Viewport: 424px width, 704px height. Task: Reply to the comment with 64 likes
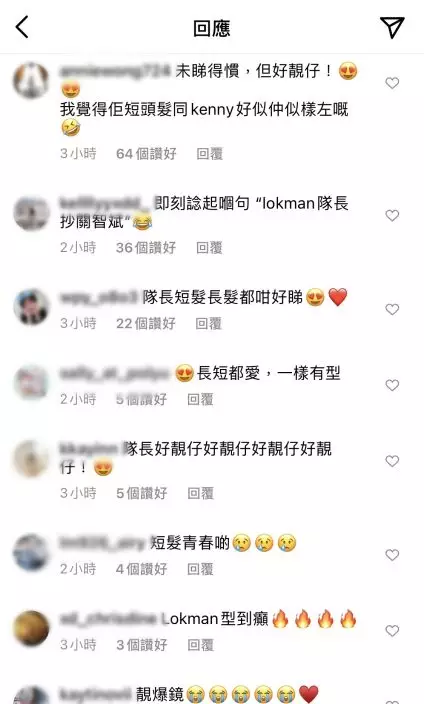click(210, 154)
